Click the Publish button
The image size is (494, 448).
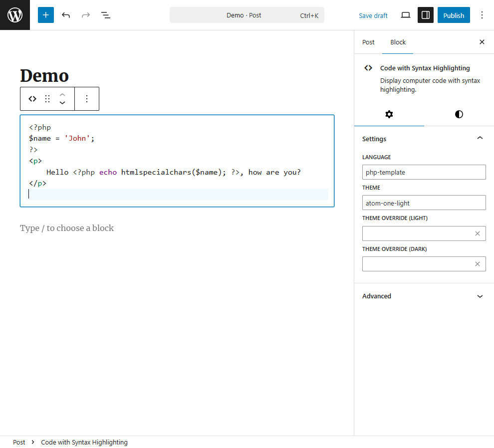[x=454, y=15]
